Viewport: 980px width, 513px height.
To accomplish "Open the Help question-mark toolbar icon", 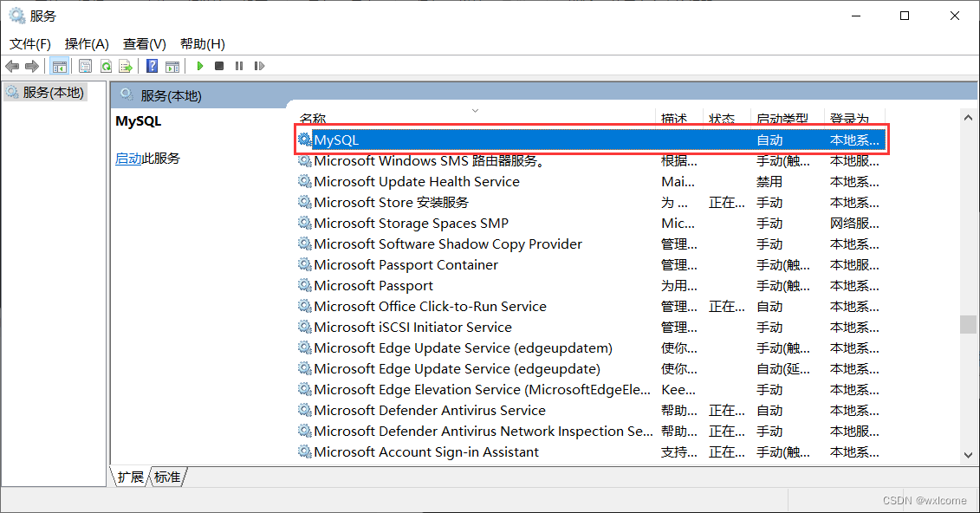I will click(152, 66).
